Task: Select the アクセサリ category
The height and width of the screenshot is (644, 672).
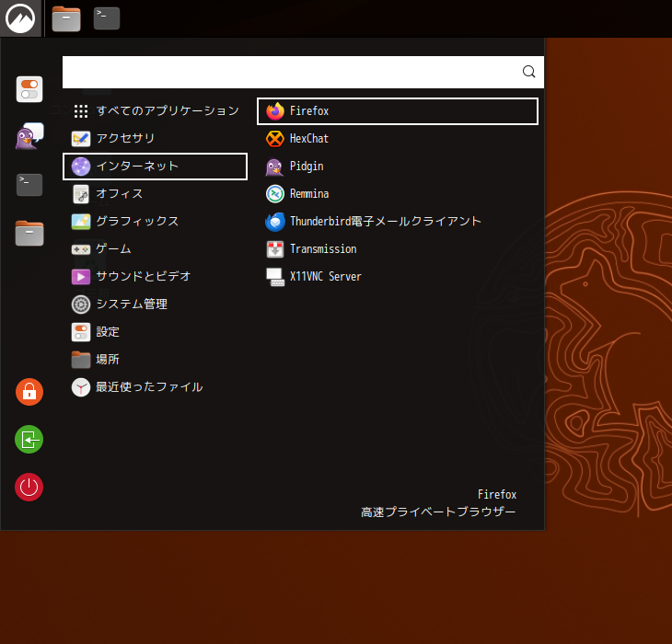Action: 156,138
